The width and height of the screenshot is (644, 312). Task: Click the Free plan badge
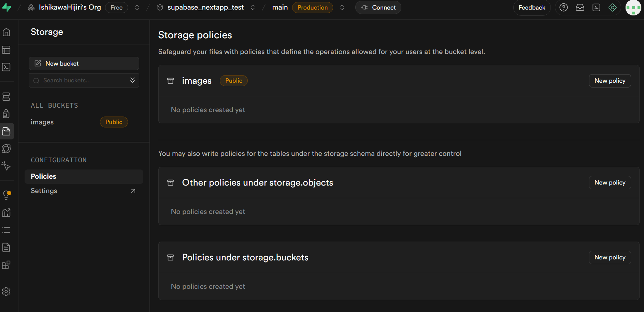[x=116, y=8]
